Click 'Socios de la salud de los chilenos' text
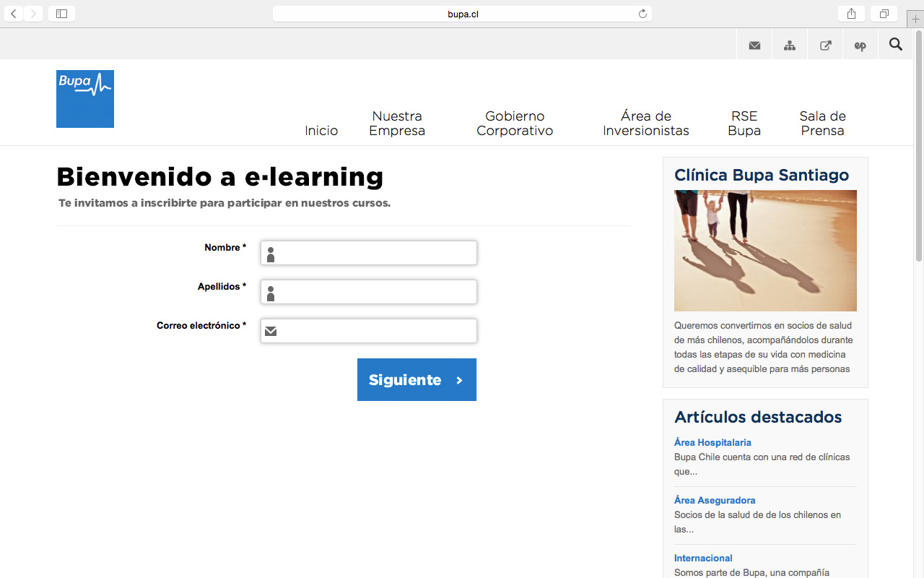 [758, 522]
